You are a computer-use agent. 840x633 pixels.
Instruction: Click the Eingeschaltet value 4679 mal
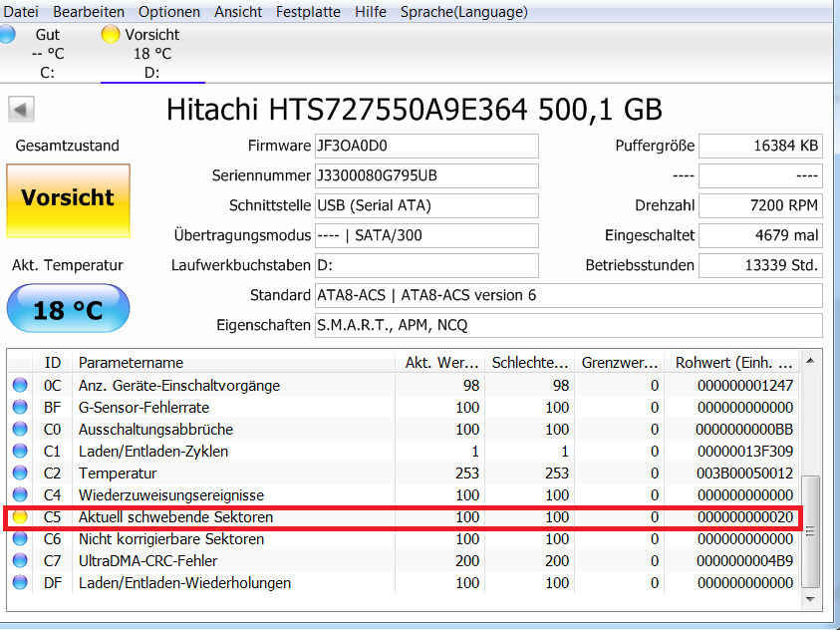[760, 236]
